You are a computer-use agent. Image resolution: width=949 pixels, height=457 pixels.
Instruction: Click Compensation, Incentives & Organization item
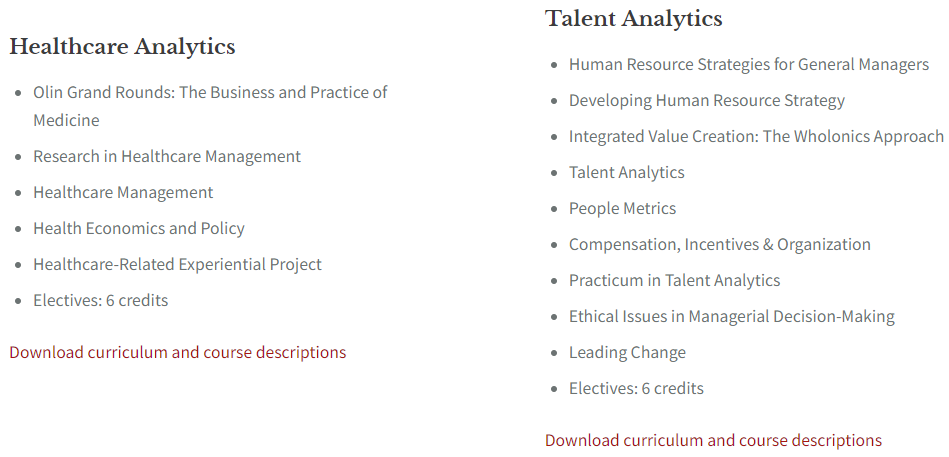(720, 245)
